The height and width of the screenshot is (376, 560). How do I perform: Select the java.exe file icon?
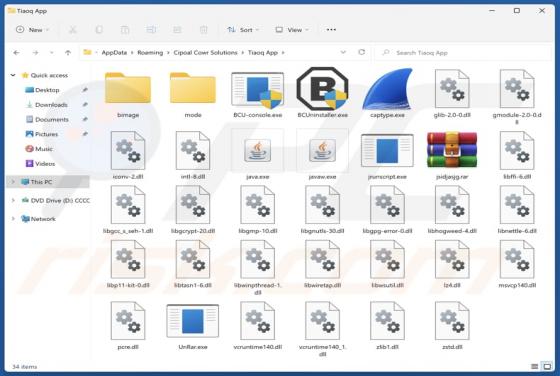coord(258,150)
